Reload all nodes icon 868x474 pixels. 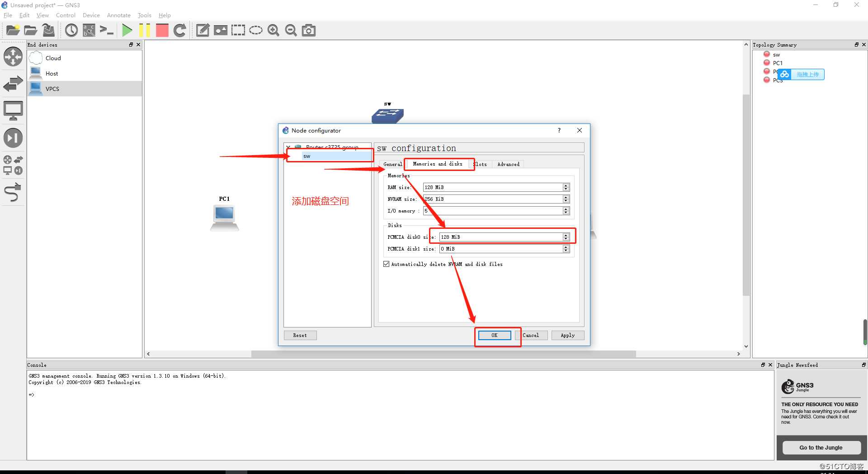click(x=179, y=30)
